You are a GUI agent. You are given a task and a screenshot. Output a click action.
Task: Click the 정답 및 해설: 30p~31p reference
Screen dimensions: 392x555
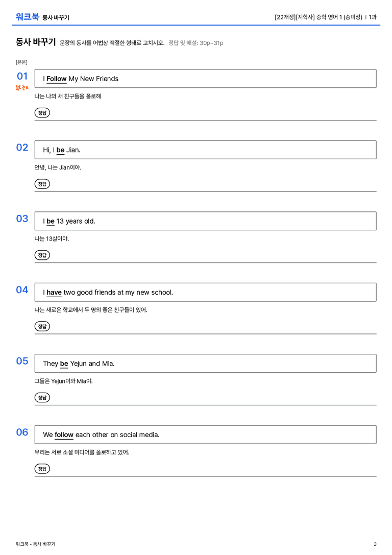[195, 43]
